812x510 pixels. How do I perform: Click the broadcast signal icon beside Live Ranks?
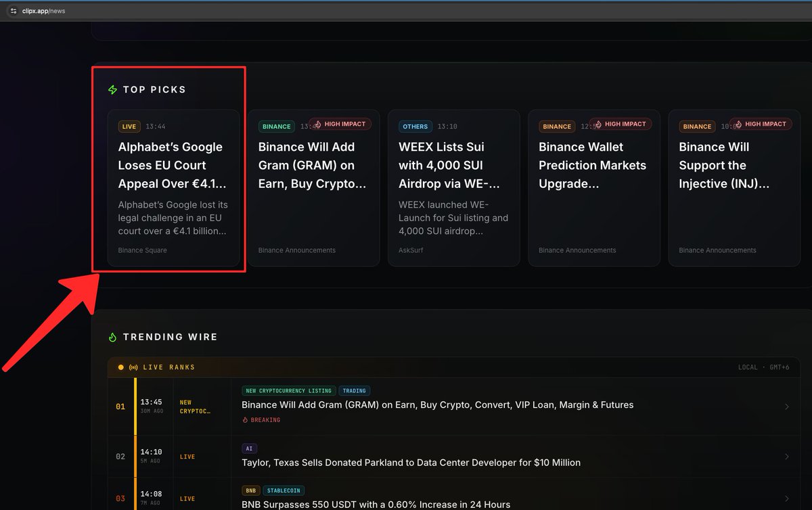[133, 367]
